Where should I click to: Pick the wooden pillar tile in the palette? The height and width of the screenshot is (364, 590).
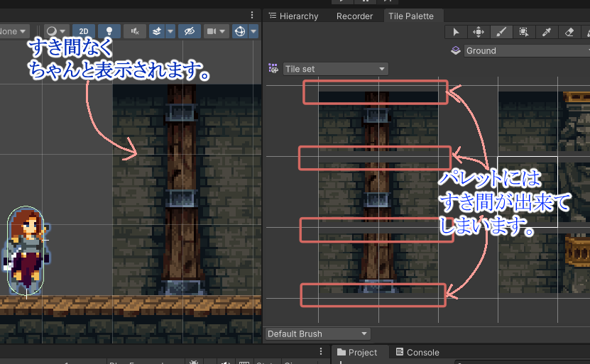pos(378,192)
